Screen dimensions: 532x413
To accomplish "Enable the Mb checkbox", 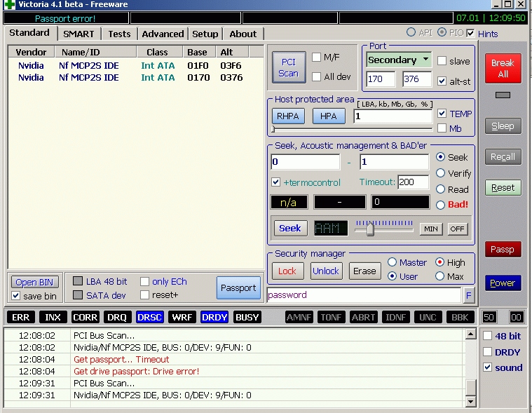I will point(442,128).
